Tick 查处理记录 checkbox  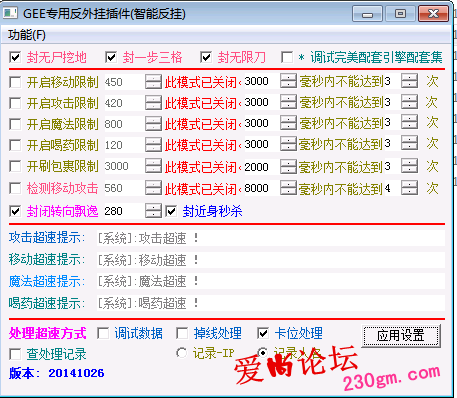pos(15,354)
